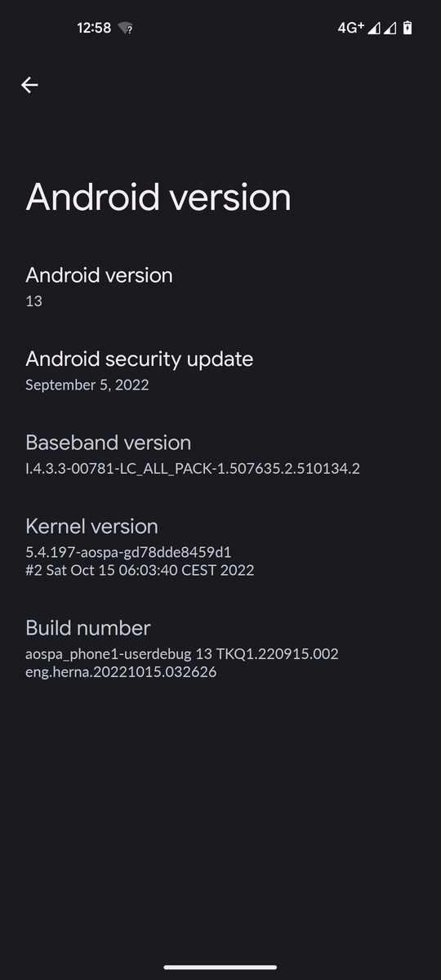
Task: Tap the baseband string I.4.3.3-00781
Action: click(x=193, y=468)
